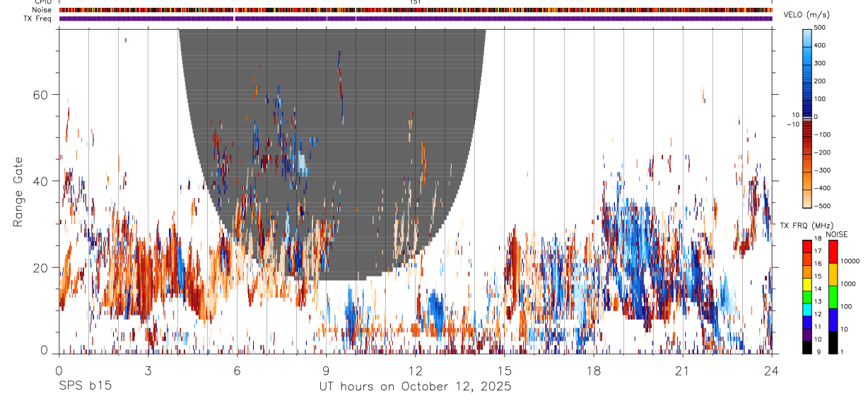Click the '10000' noise scale value
The width and height of the screenshot is (868, 401).
(x=849, y=261)
